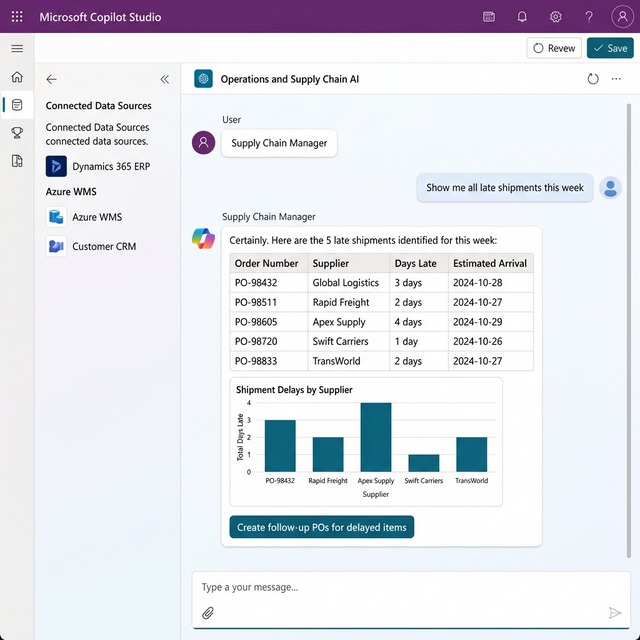This screenshot has width=640, height=640.
Task: Open the app launcher waffle icon
Action: coord(16,17)
